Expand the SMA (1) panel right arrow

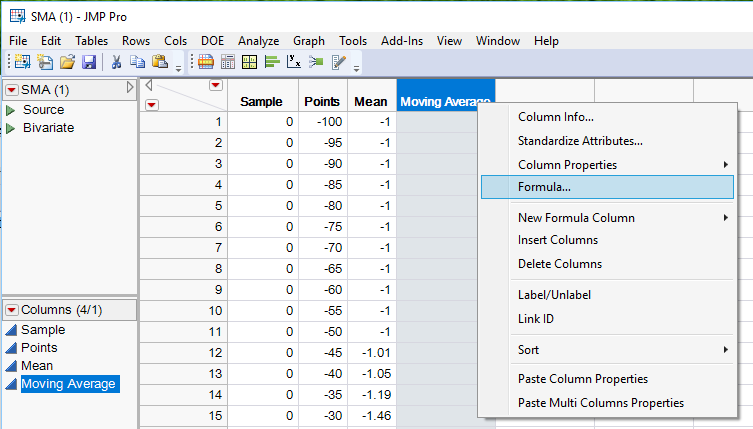[130, 87]
